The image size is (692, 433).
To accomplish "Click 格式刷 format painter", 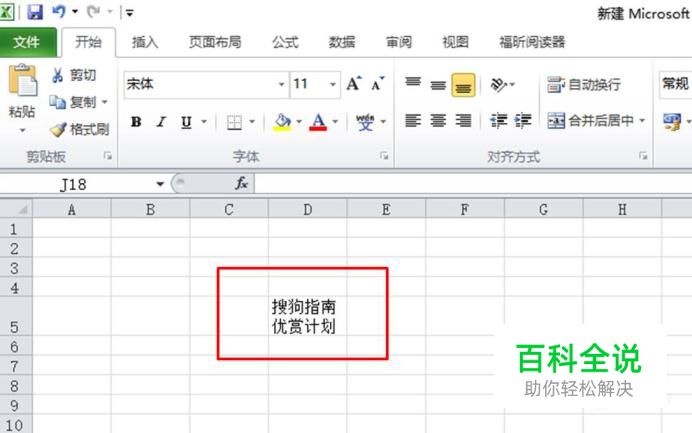I will (79, 129).
